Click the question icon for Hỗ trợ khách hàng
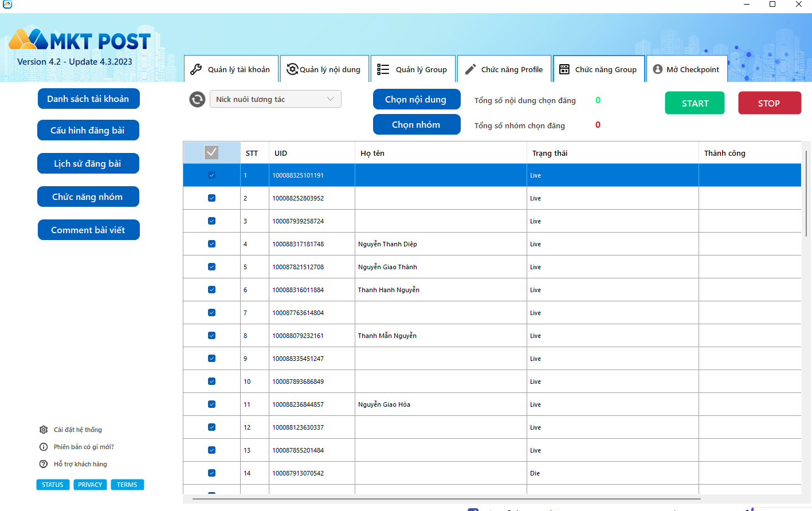The height and width of the screenshot is (511, 812). click(x=44, y=464)
